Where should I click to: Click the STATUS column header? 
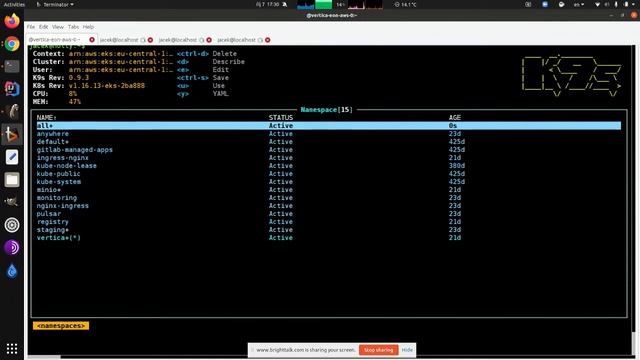click(x=280, y=118)
